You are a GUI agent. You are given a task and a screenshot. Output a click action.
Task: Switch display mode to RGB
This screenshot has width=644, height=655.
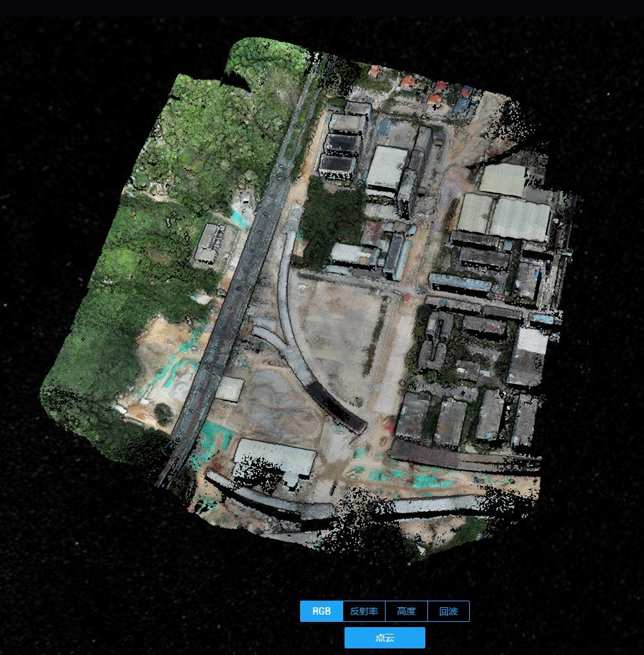[321, 611]
